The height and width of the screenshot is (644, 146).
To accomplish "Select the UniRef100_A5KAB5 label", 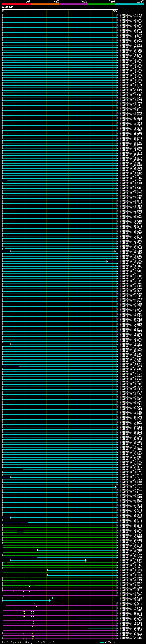I will coord(131,623).
